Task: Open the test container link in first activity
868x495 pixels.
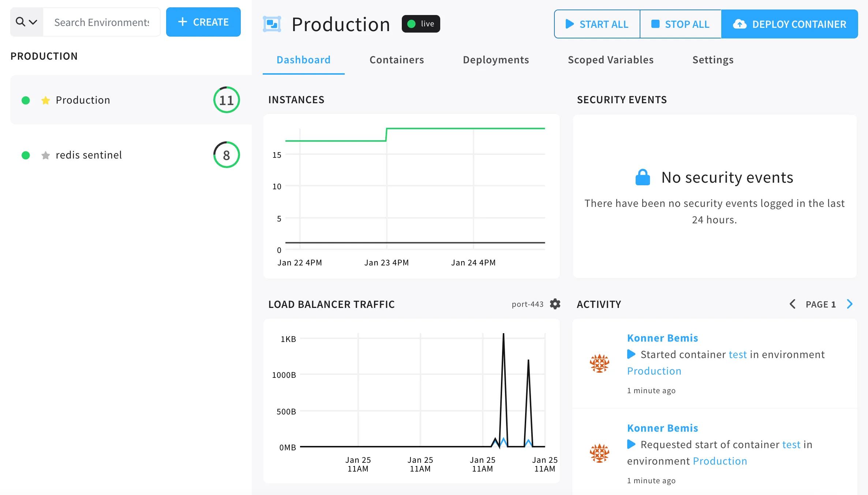Action: pos(737,354)
